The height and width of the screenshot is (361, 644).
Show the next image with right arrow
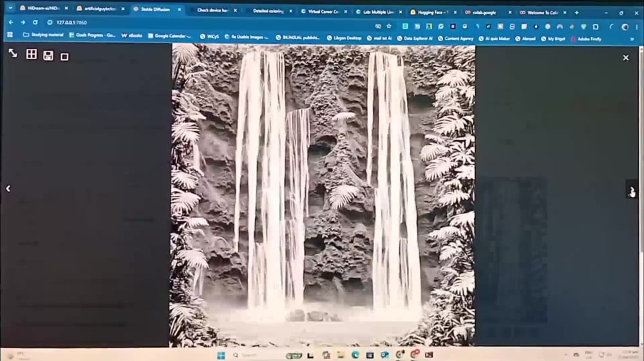632,190
